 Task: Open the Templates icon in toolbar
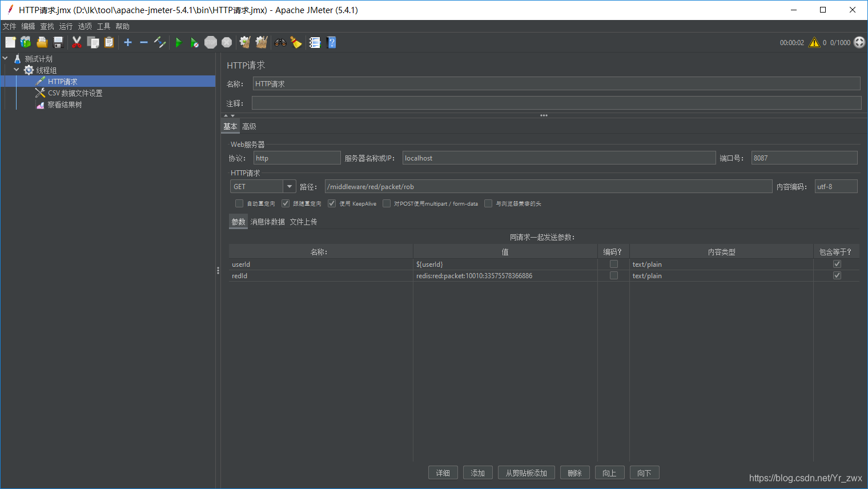[x=26, y=42]
